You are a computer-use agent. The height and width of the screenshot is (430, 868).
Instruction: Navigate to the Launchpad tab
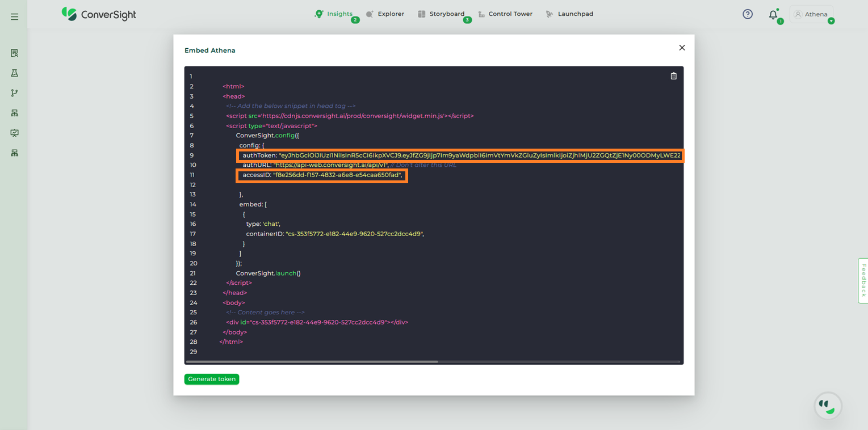point(569,14)
